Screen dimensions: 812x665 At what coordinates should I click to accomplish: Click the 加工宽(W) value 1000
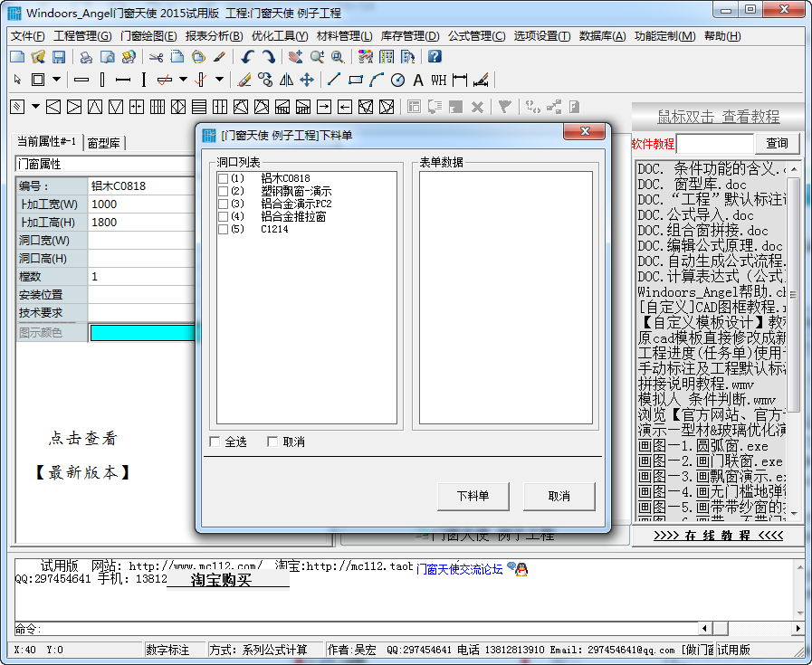click(141, 204)
